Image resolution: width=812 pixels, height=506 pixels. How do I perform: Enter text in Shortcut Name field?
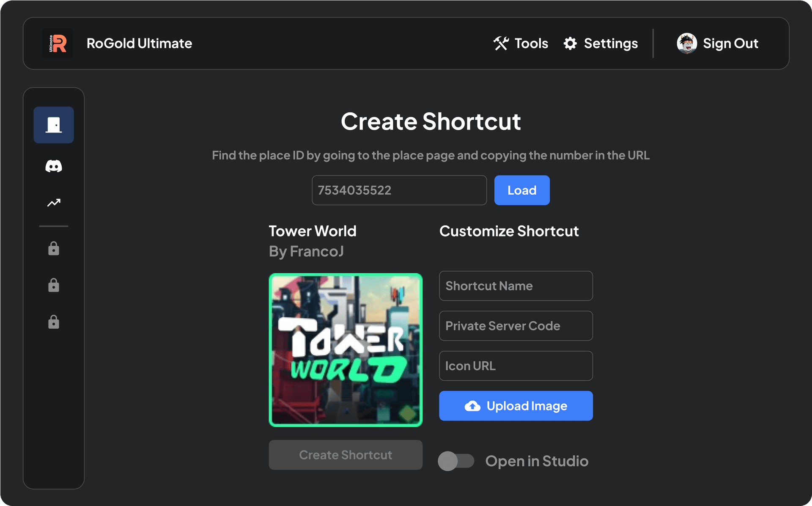516,286
